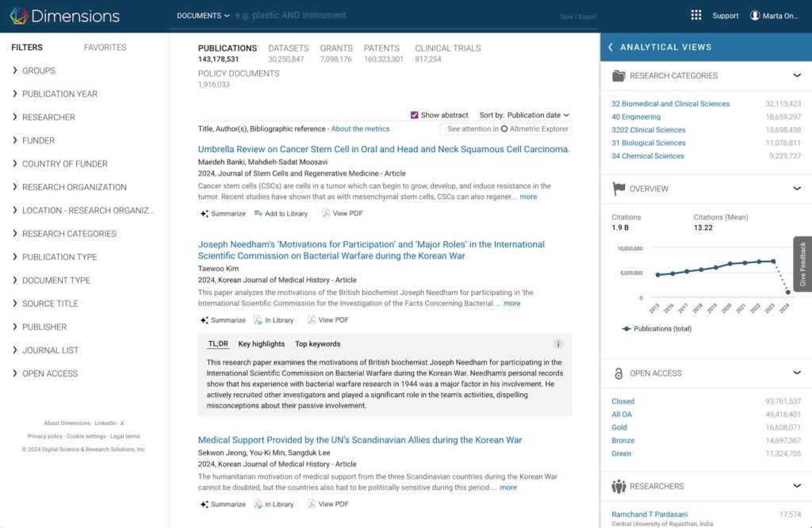
Task: Open the 32 Biomedical and Clinical Sciences link
Action: [670, 103]
